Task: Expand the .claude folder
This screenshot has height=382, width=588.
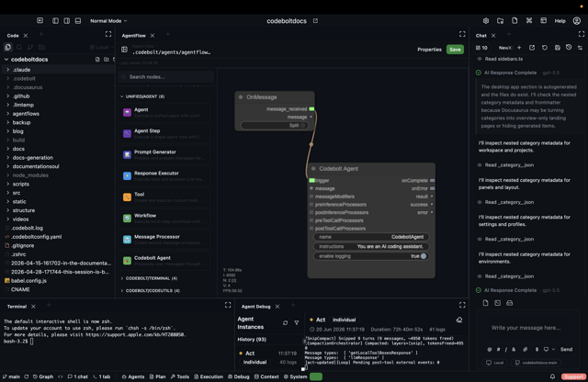Action: pyautogui.click(x=8, y=70)
